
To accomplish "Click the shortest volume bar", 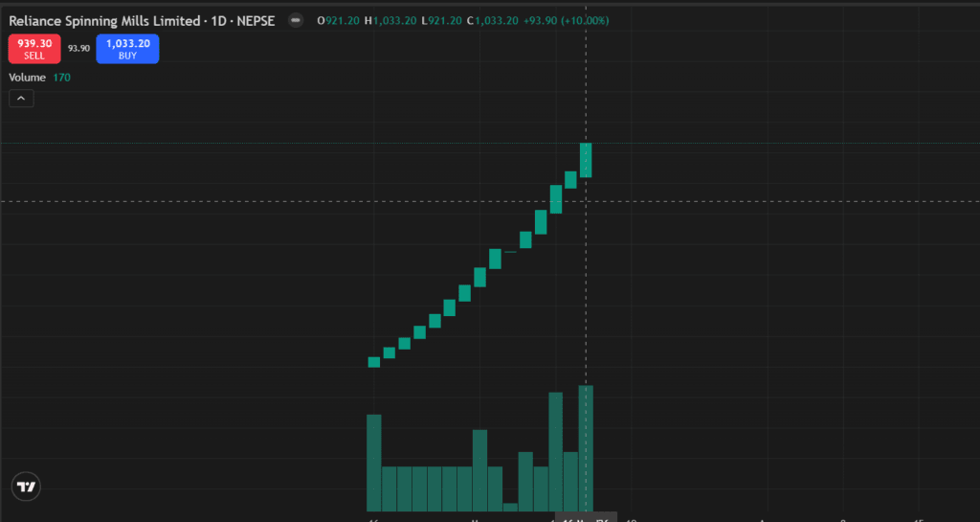I will tap(510, 507).
